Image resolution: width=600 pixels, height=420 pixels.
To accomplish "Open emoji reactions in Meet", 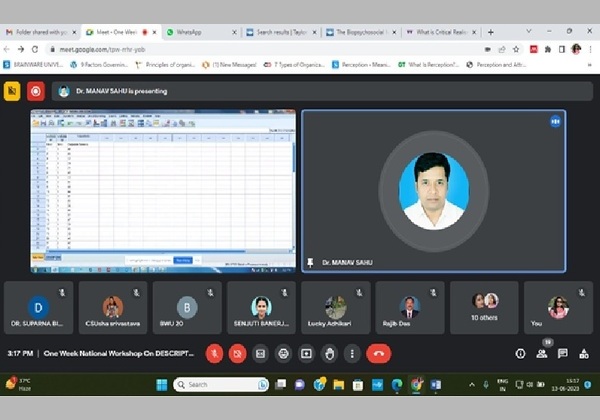I will click(x=283, y=353).
